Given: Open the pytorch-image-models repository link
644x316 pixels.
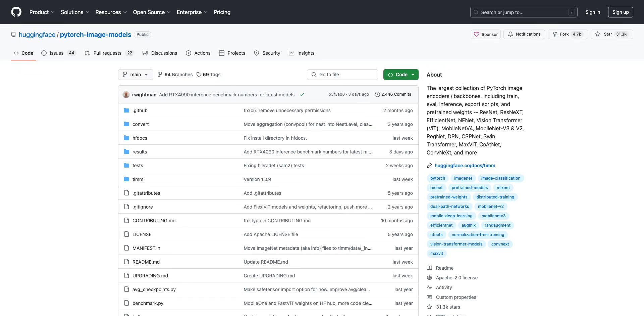Looking at the screenshot, I should pos(96,35).
